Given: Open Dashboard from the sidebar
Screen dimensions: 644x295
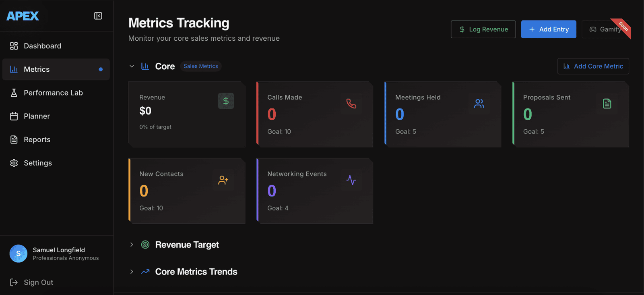Looking at the screenshot, I should tap(42, 46).
